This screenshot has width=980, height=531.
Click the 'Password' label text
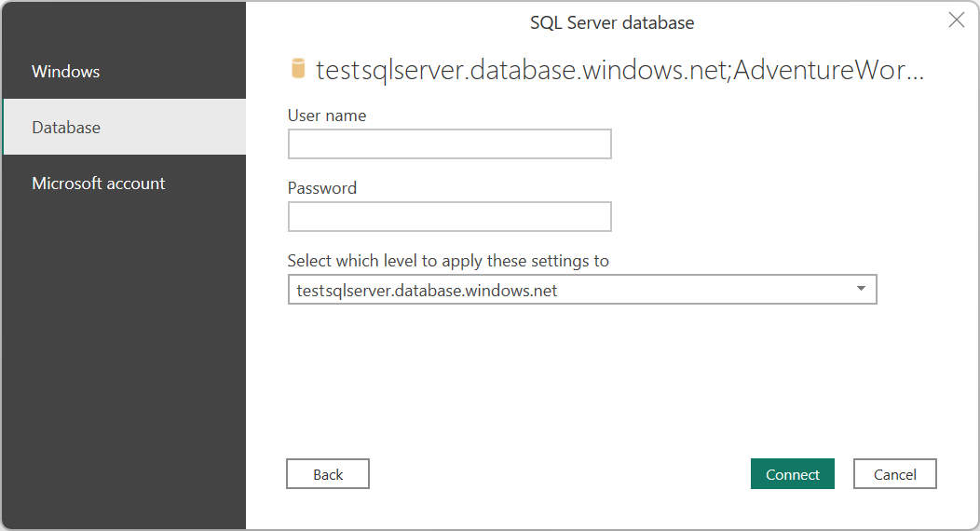pyautogui.click(x=321, y=188)
